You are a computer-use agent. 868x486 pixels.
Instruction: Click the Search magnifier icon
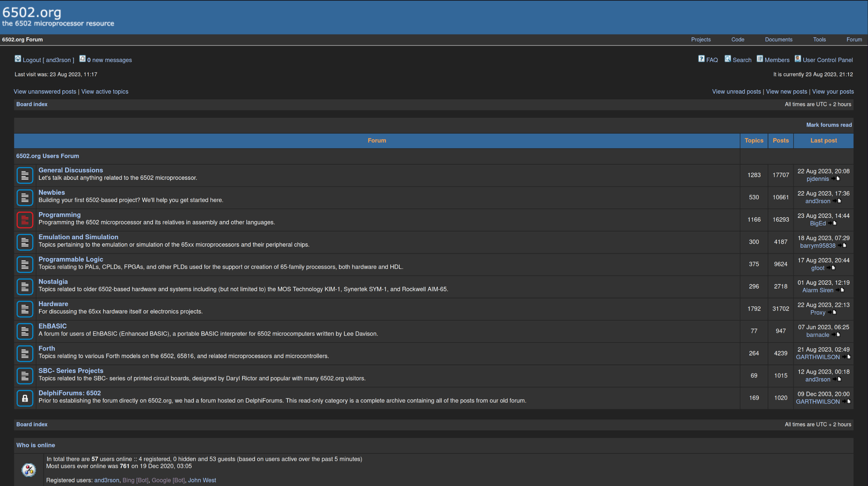(x=728, y=59)
